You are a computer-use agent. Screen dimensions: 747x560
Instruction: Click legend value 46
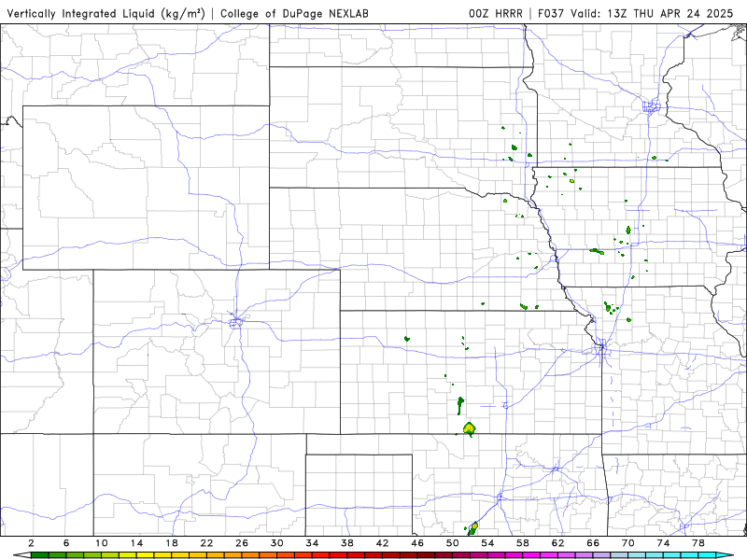[417, 543]
